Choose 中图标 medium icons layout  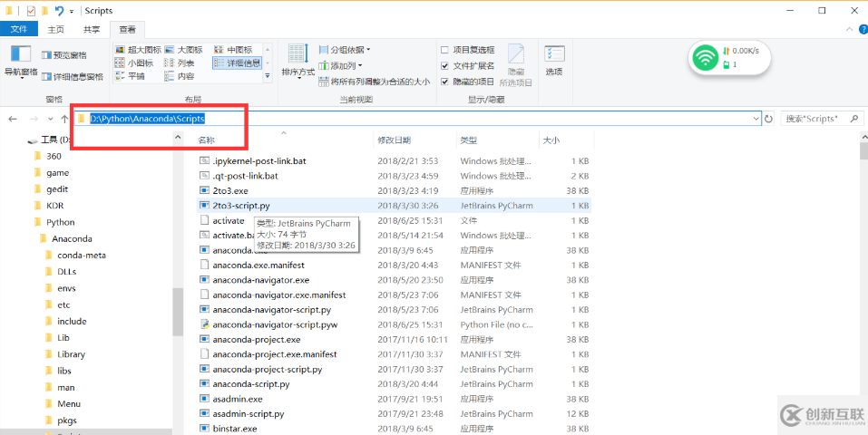[x=233, y=50]
